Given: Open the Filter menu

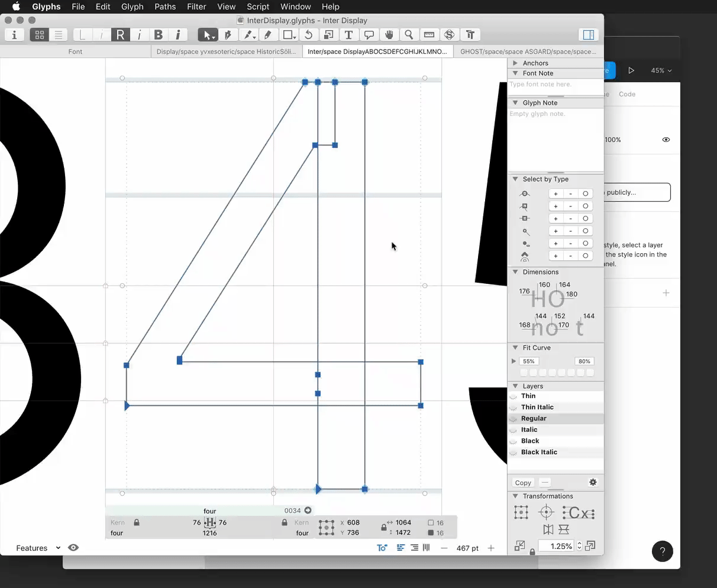Looking at the screenshot, I should click(x=196, y=7).
